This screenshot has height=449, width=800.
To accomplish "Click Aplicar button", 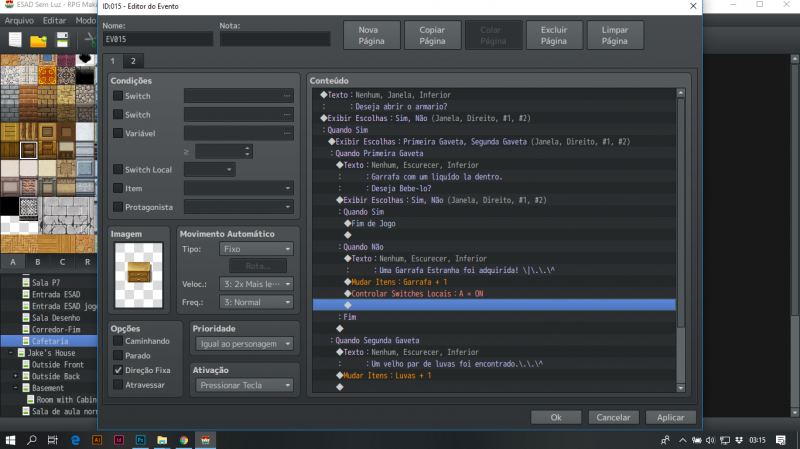I will [670, 417].
